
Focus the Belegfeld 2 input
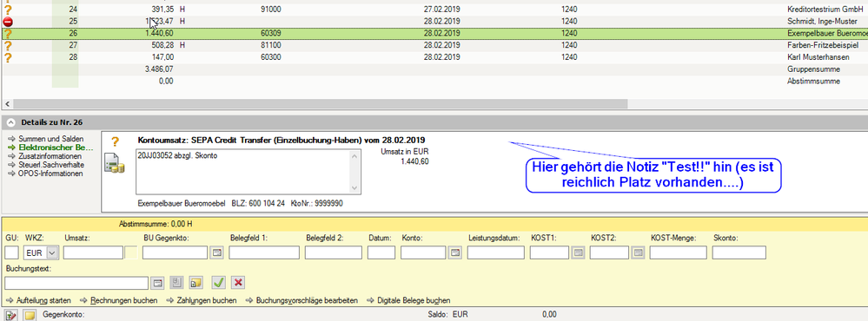coord(334,252)
